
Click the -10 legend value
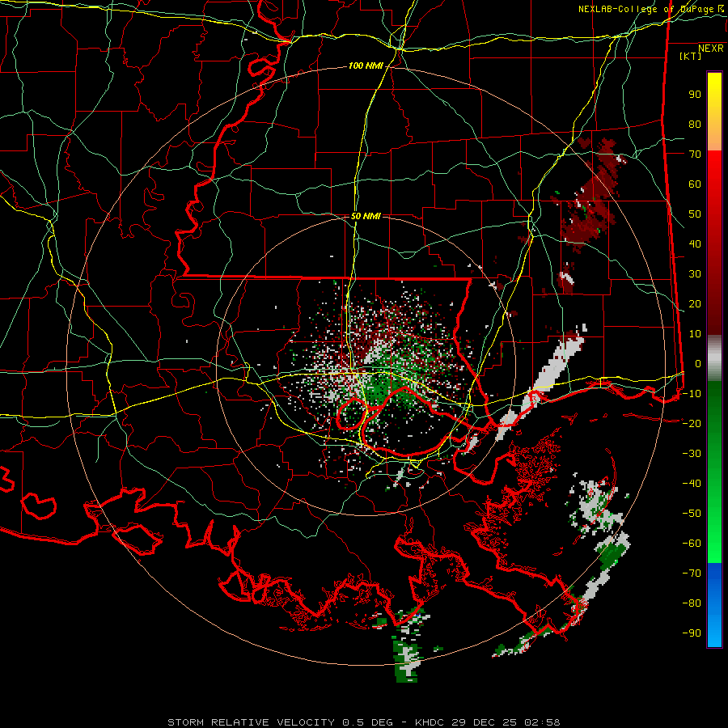click(692, 394)
